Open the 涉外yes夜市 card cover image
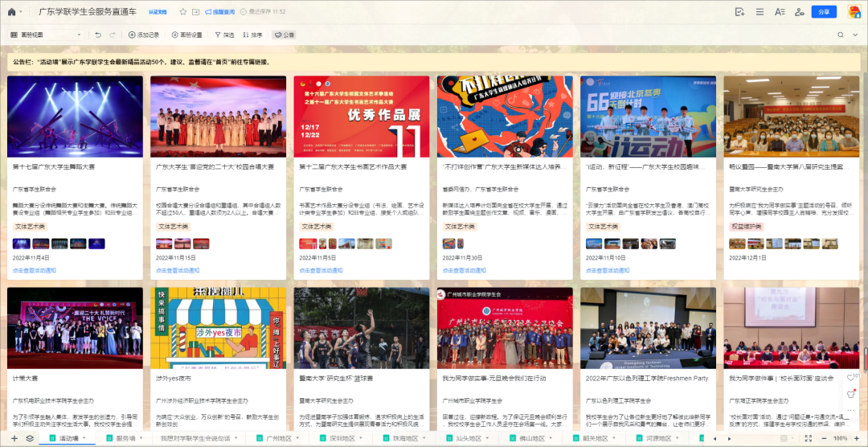 [x=218, y=328]
